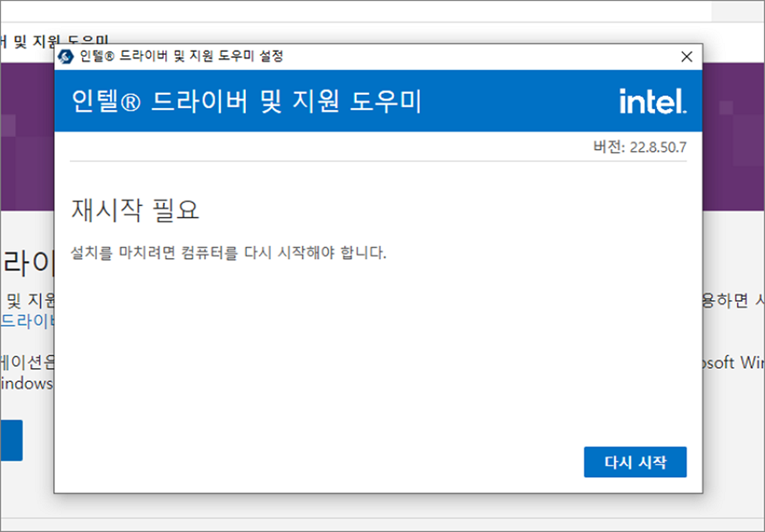The width and height of the screenshot is (765, 532).
Task: Click the 다시 시작 restart button
Action: tap(635, 462)
